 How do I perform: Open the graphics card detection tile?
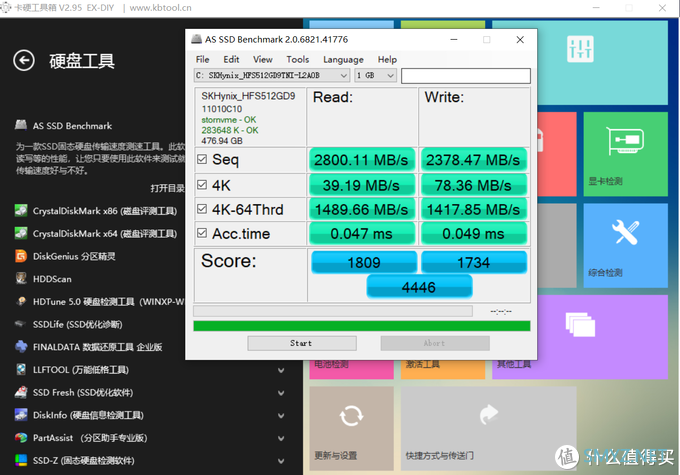(625, 154)
